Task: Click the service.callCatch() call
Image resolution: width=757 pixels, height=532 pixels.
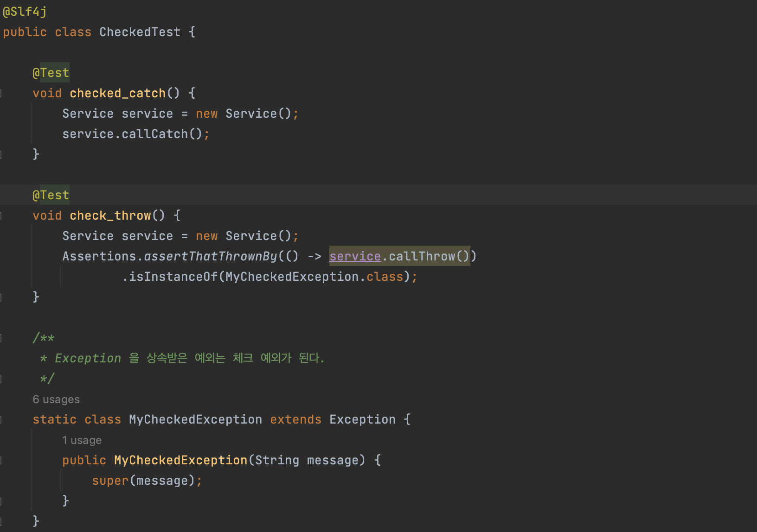Action: [x=132, y=134]
